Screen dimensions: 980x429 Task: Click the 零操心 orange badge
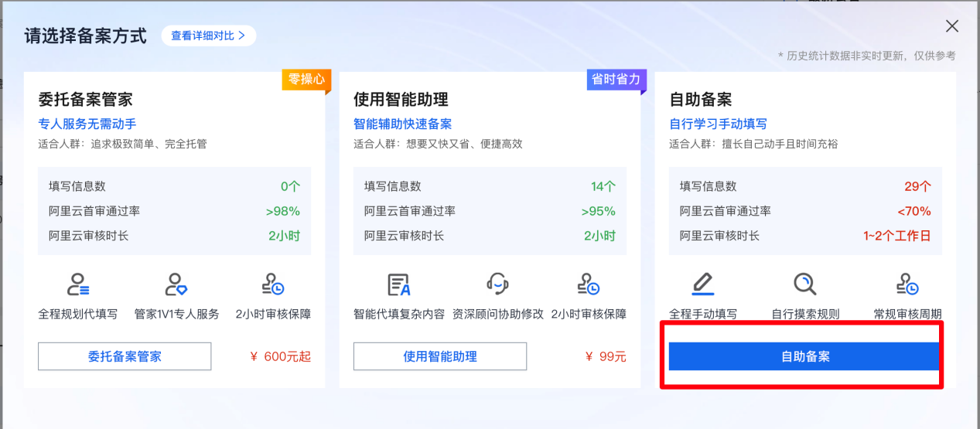[306, 80]
